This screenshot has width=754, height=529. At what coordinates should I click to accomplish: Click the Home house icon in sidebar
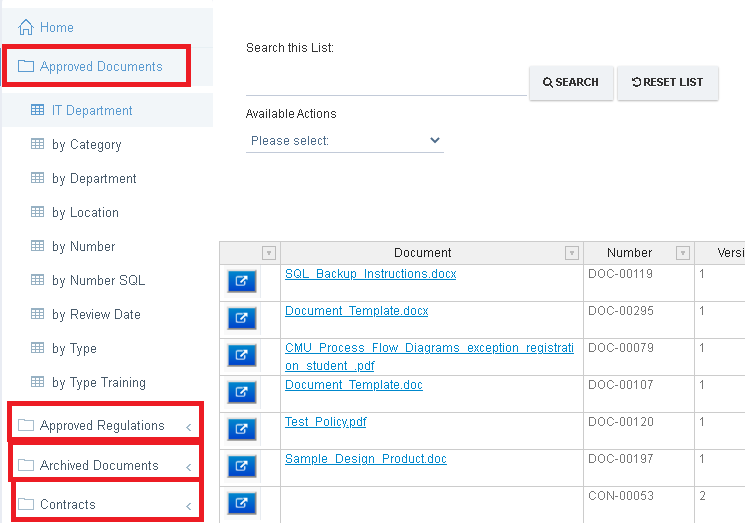(26, 27)
